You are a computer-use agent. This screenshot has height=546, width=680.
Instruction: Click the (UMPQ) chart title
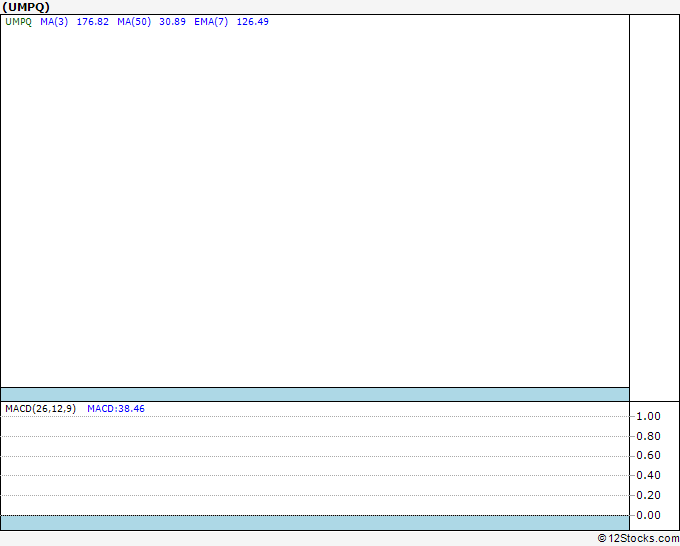tap(26, 7)
